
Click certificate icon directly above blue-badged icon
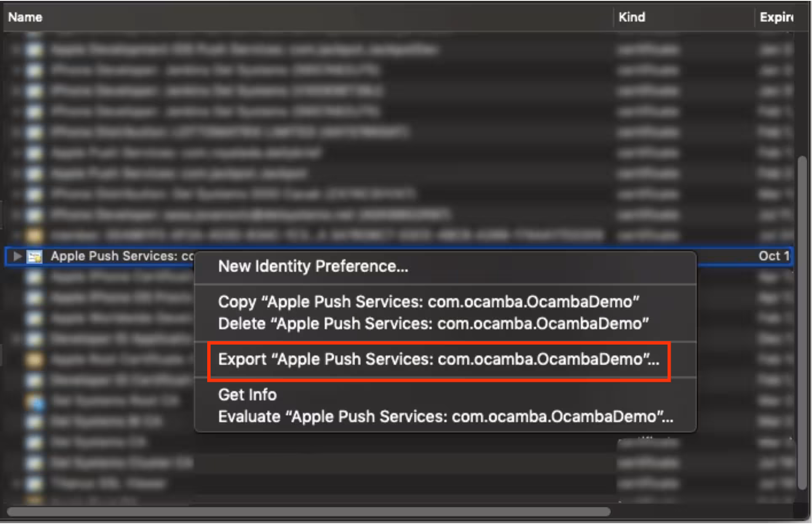[35, 380]
